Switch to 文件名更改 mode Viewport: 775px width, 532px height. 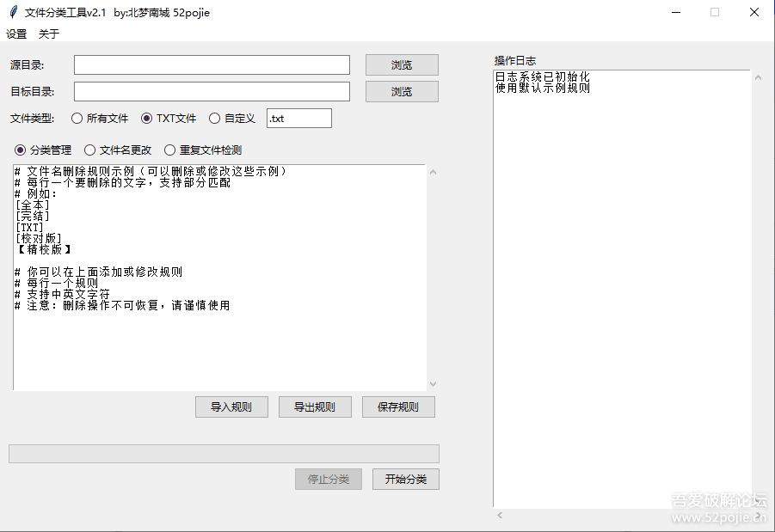(x=90, y=150)
